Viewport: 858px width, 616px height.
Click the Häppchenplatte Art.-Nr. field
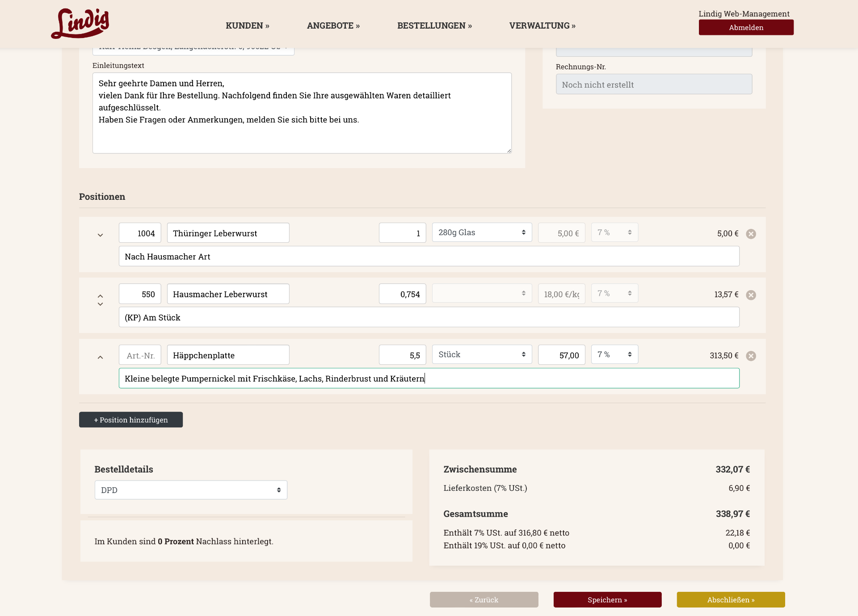tap(140, 355)
